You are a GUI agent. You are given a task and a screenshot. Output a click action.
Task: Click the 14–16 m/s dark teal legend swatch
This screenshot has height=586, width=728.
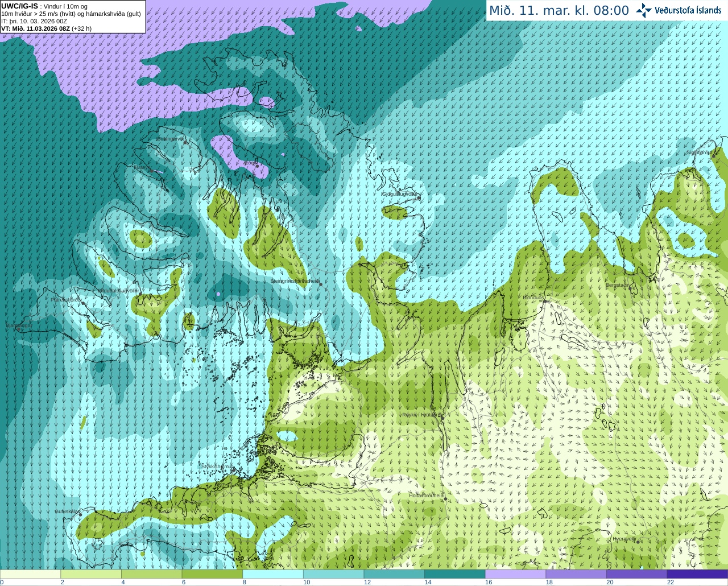tap(455, 574)
